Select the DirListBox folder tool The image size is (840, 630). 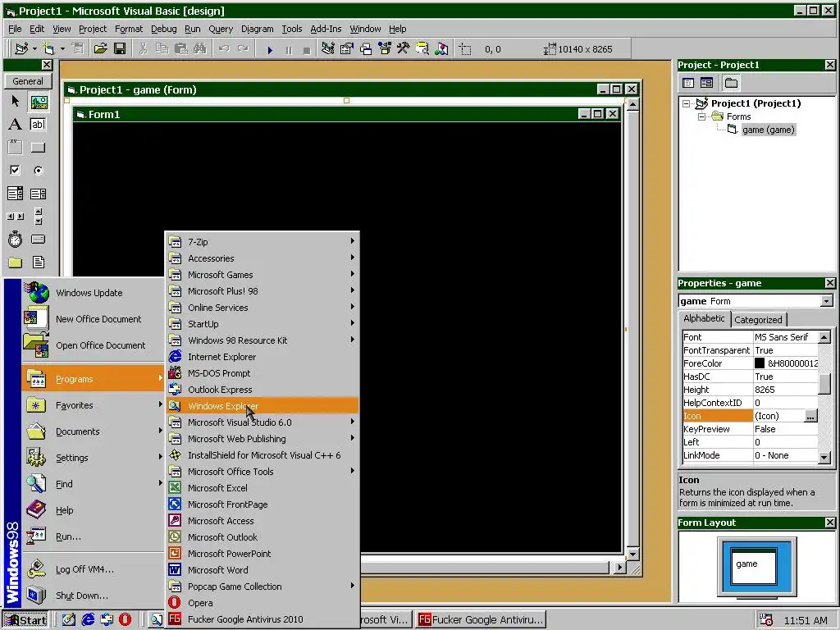click(x=15, y=262)
